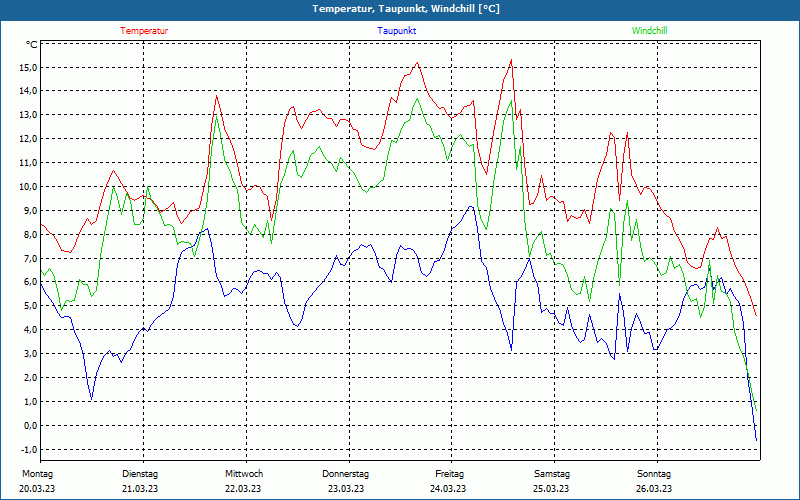Select the Dienstag day label
The height and width of the screenshot is (500, 800).
pyautogui.click(x=140, y=474)
